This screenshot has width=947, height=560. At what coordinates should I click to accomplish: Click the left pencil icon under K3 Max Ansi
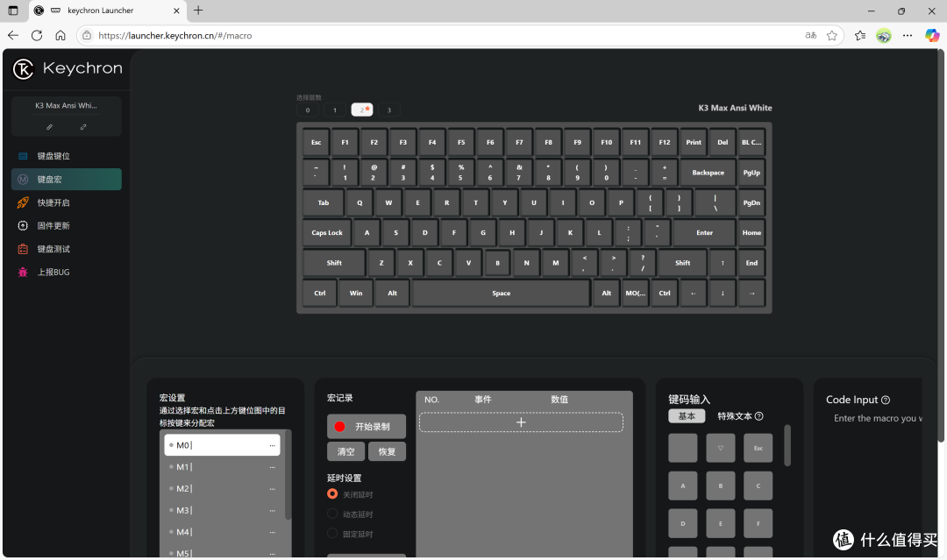pyautogui.click(x=49, y=127)
